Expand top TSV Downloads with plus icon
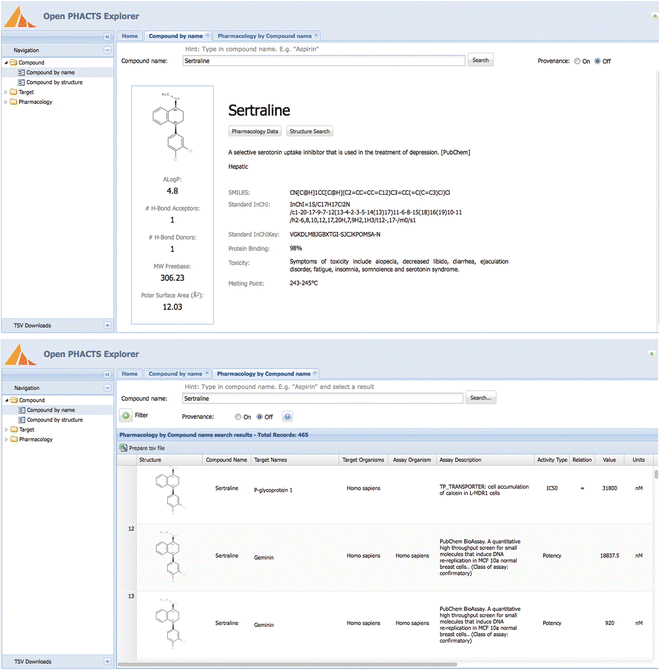660x670 pixels. pos(107,325)
